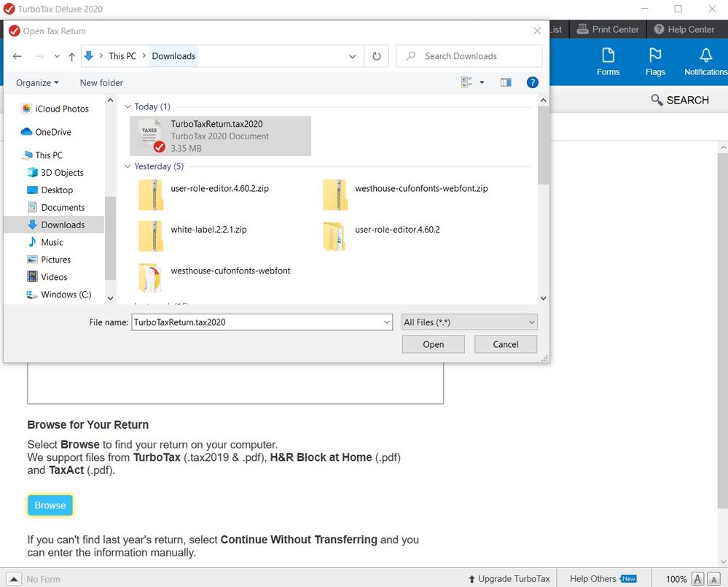Screen dimensions: 728x587
Task: Select user-role-editor.4.60.2 folder
Action: (x=381, y=236)
